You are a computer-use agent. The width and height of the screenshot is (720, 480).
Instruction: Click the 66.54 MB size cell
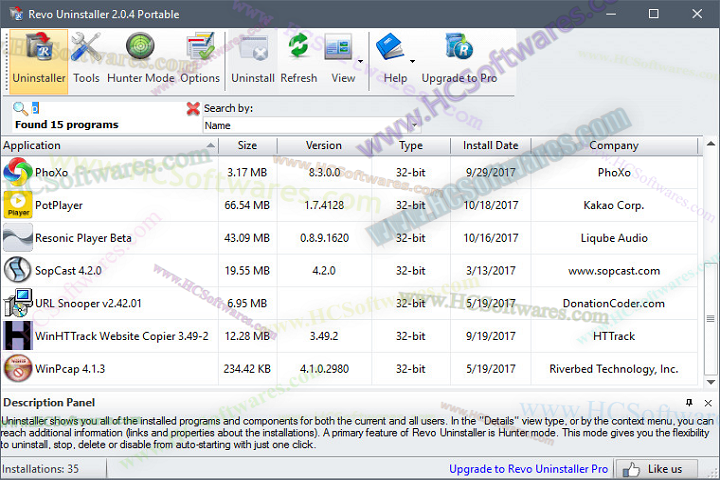247,205
